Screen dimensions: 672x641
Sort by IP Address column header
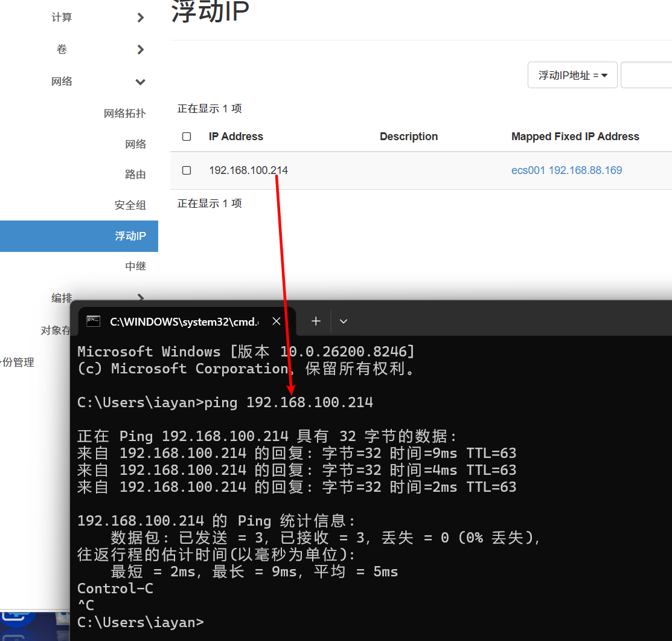click(235, 137)
